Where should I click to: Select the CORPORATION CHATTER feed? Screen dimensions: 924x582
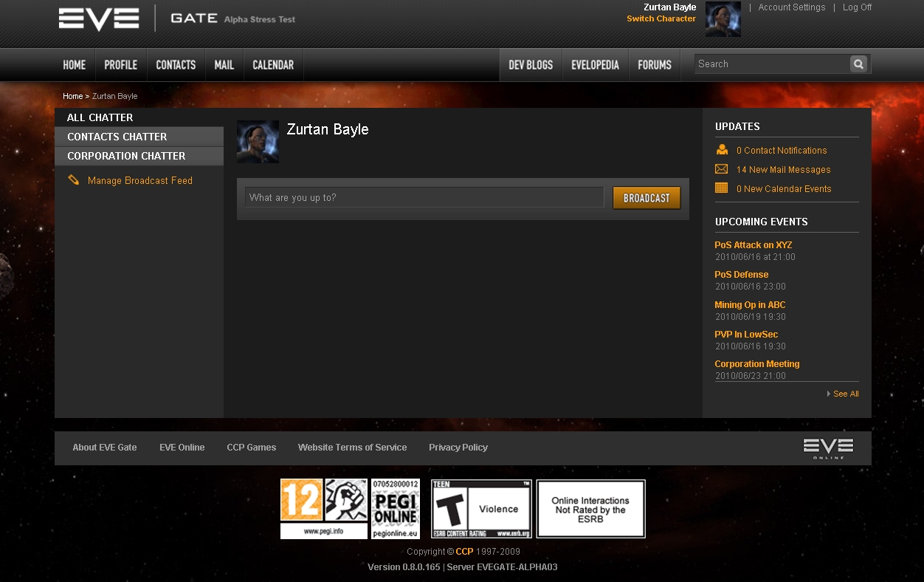coord(139,156)
